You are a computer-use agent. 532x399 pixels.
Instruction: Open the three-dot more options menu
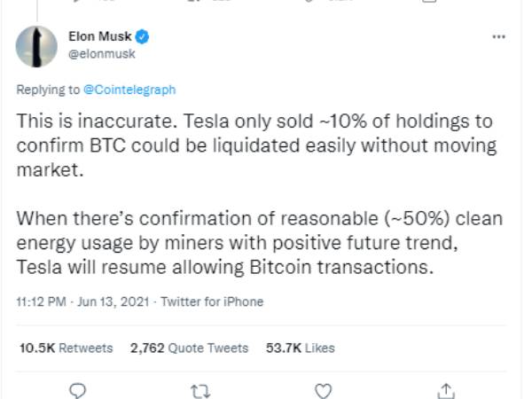coord(498,37)
